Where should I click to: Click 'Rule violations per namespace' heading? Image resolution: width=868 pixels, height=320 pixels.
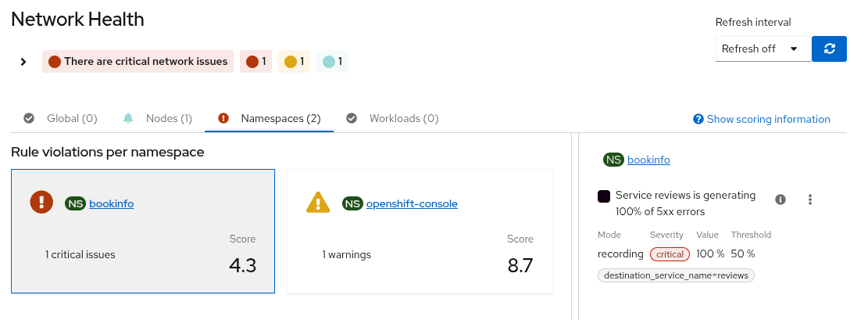(107, 152)
